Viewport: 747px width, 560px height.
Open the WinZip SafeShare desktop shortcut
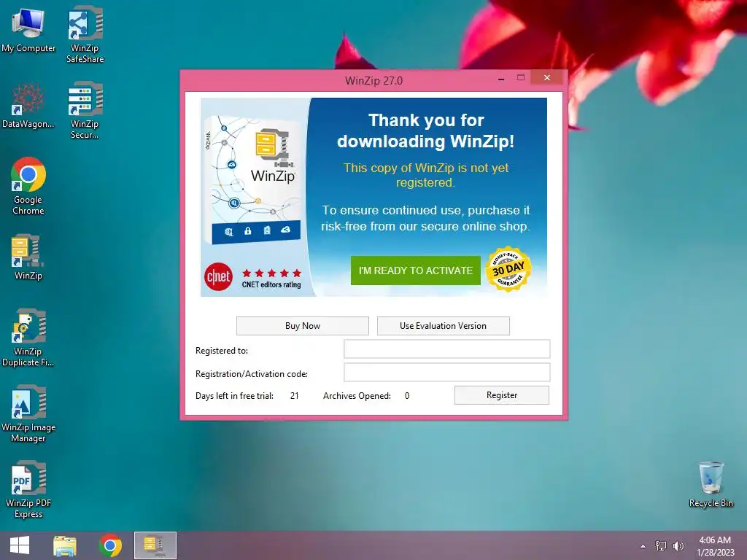point(85,34)
